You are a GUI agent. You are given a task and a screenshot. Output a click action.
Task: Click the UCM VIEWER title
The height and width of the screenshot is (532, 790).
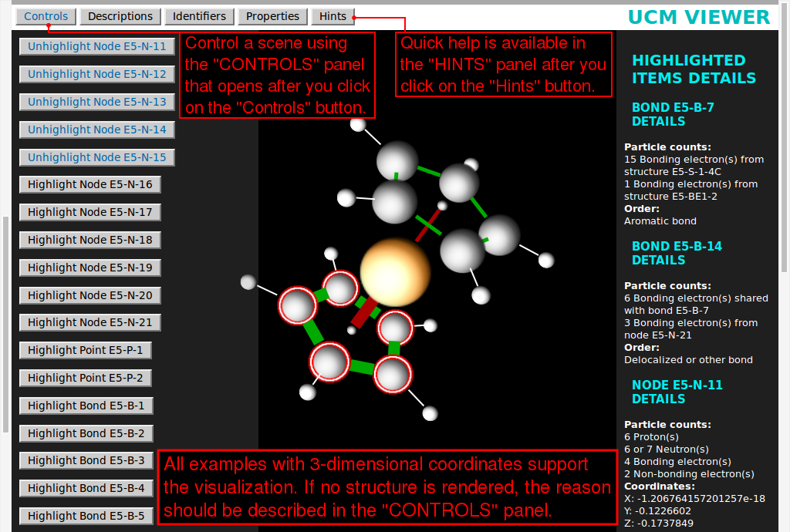coord(699,17)
